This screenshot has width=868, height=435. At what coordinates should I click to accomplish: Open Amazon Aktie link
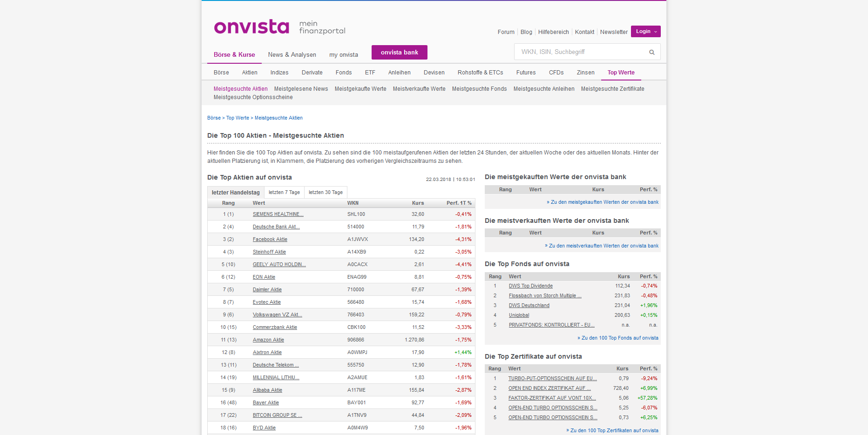[268, 340]
